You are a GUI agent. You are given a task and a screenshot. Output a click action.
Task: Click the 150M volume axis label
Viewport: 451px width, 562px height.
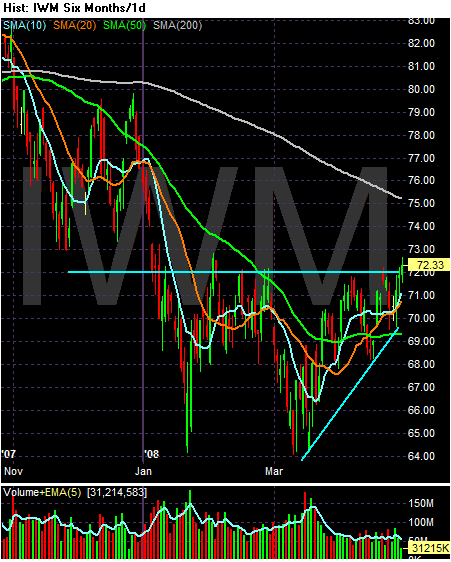pos(421,504)
